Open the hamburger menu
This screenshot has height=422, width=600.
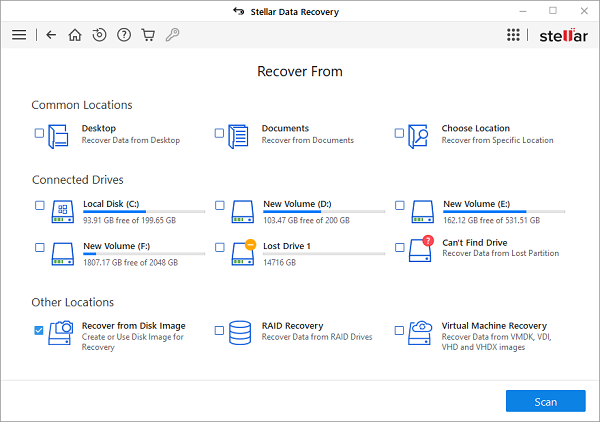tap(19, 35)
